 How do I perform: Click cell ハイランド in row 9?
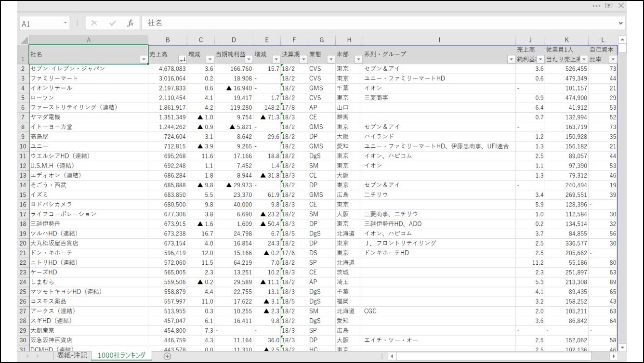click(439, 137)
